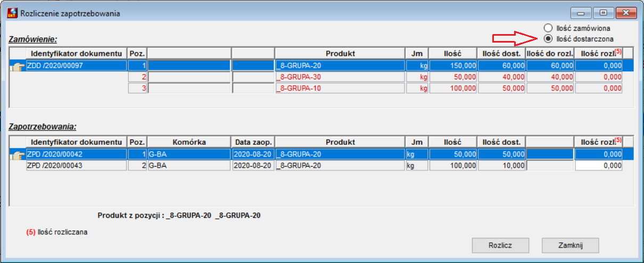Click position number 2 in the Zamówienie table

coord(137,77)
